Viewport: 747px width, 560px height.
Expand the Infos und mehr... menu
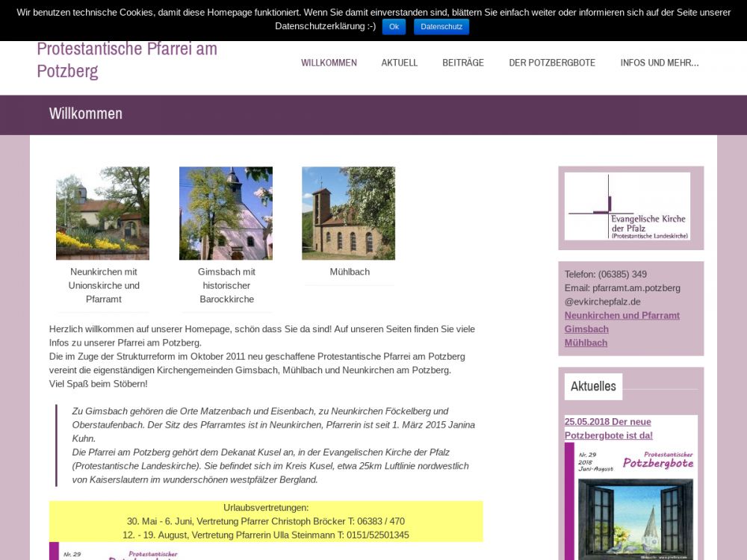coord(659,63)
